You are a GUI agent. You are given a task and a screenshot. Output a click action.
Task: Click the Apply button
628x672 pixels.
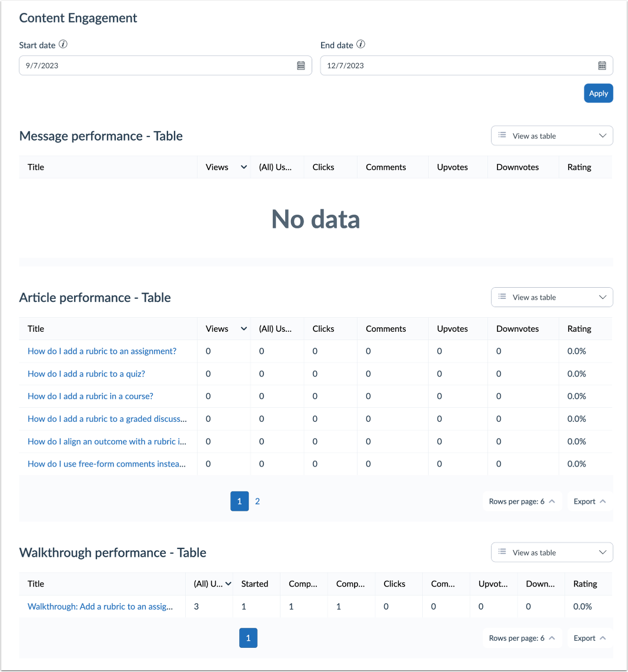click(x=598, y=93)
